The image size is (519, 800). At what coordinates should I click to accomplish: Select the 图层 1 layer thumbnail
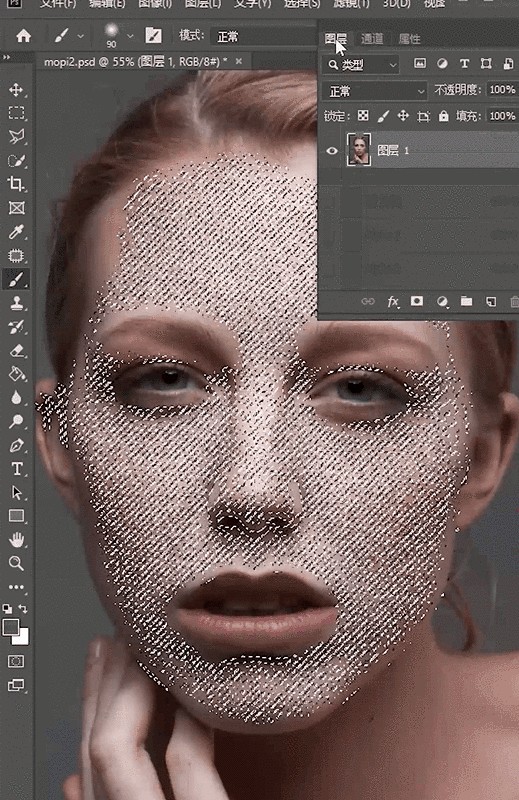click(359, 149)
